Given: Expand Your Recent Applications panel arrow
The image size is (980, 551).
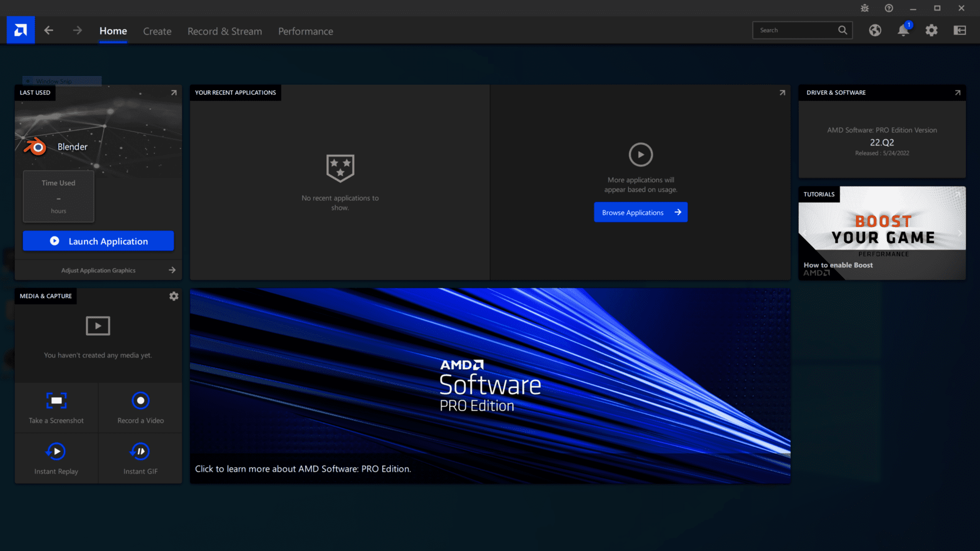Looking at the screenshot, I should [x=782, y=93].
